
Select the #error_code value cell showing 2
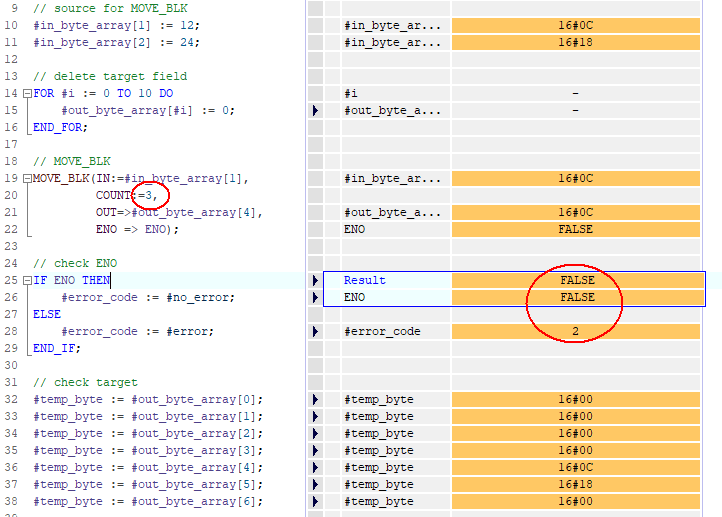pos(576,332)
